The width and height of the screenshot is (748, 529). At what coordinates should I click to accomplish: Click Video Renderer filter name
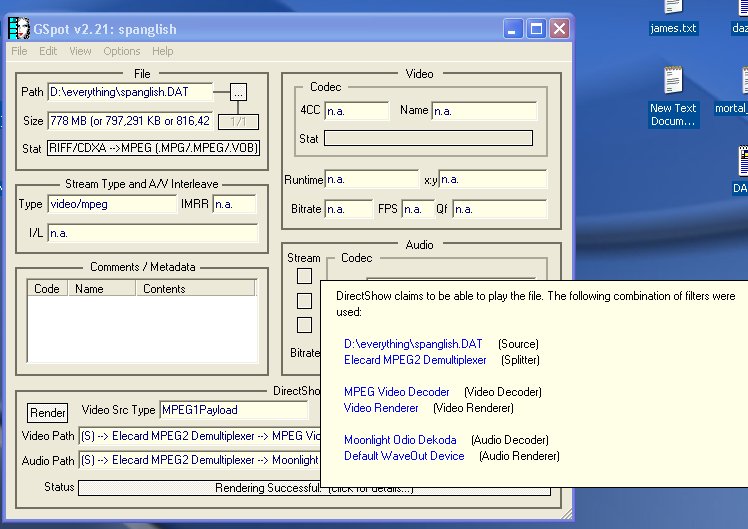click(381, 408)
